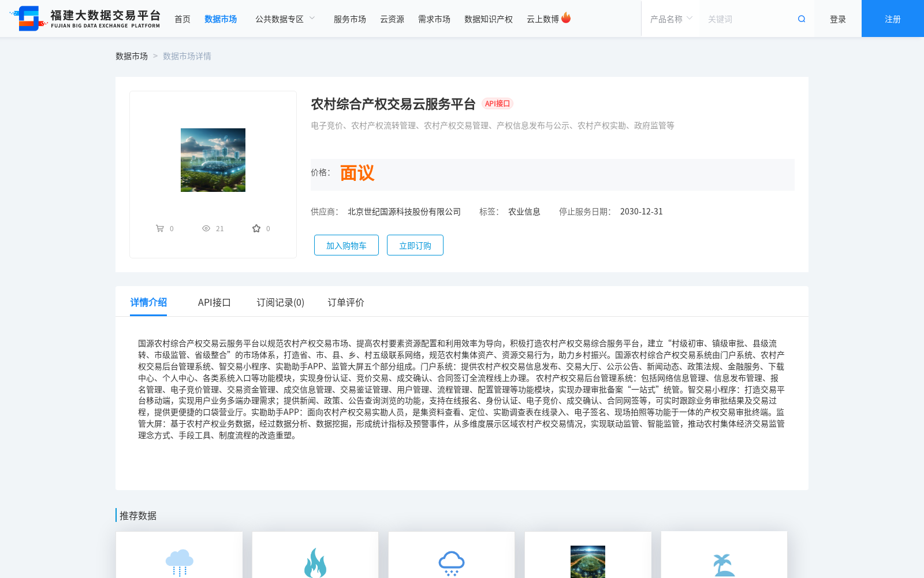Open the snow cloud recommended data card
The image size is (924, 578).
[x=452, y=555]
